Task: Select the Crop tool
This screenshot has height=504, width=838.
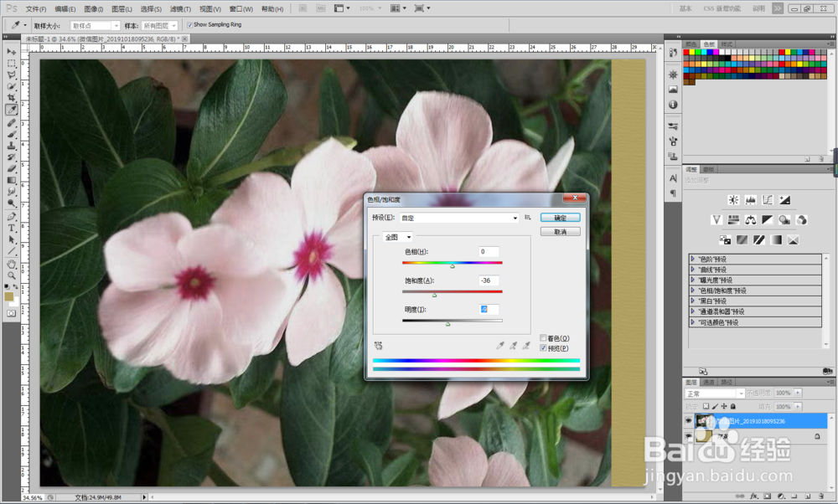Action: (x=12, y=98)
